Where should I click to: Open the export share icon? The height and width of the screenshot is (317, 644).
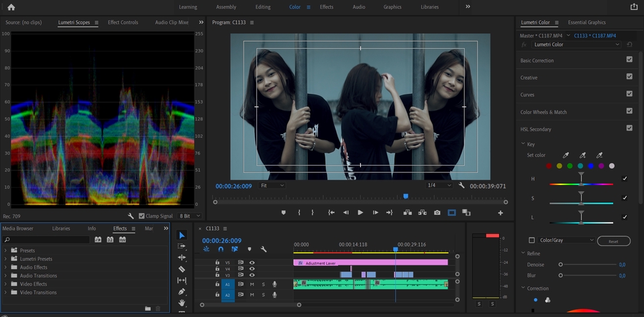(634, 7)
